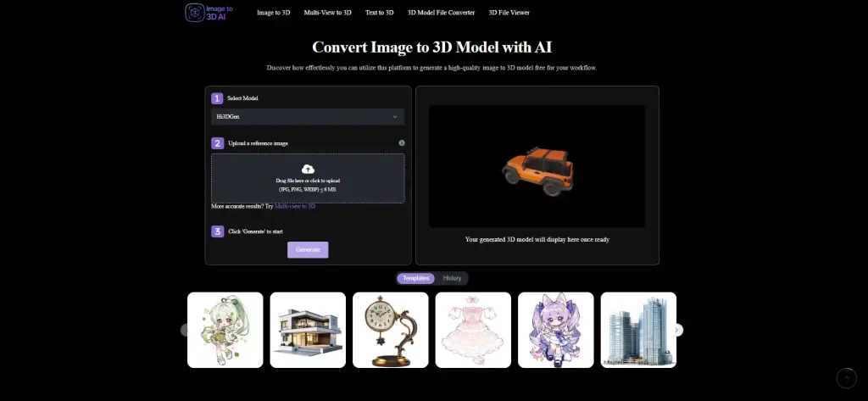Open 3D File Viewer nav item
The height and width of the screenshot is (401, 868).
pos(509,13)
